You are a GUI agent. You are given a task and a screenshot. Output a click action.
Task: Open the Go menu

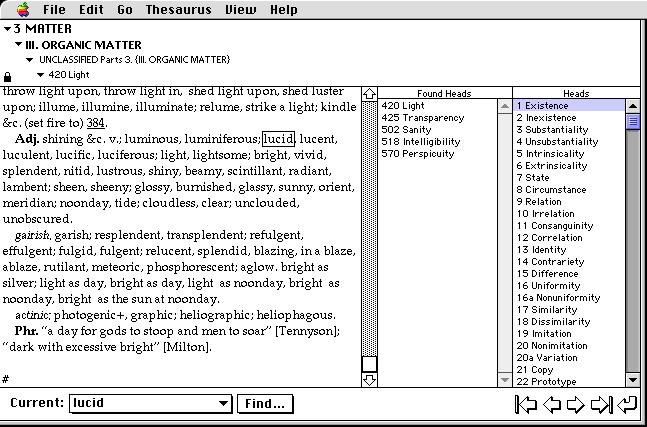tap(125, 9)
